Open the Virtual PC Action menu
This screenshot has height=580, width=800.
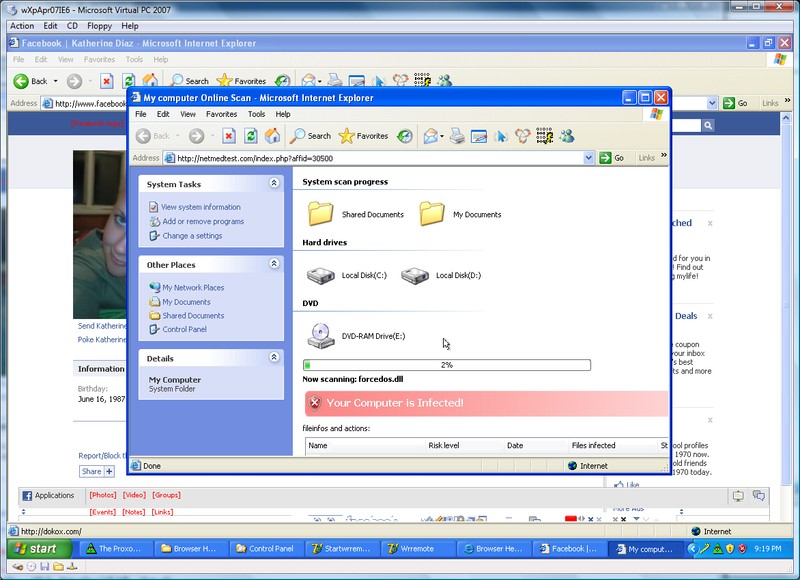[x=21, y=26]
